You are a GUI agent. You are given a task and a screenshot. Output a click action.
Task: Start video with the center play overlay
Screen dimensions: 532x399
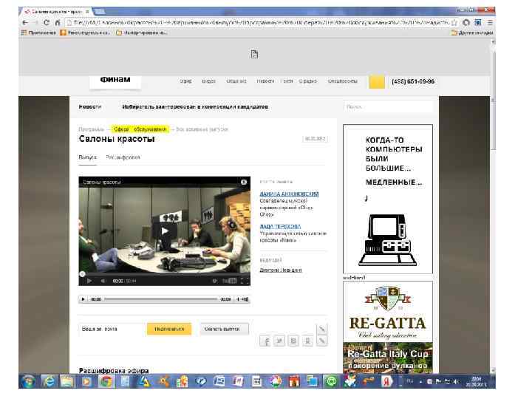(165, 231)
